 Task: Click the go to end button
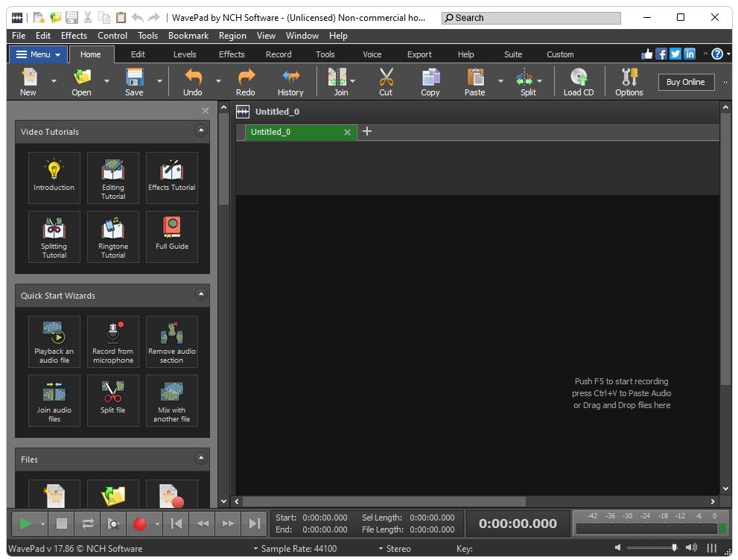[255, 524]
